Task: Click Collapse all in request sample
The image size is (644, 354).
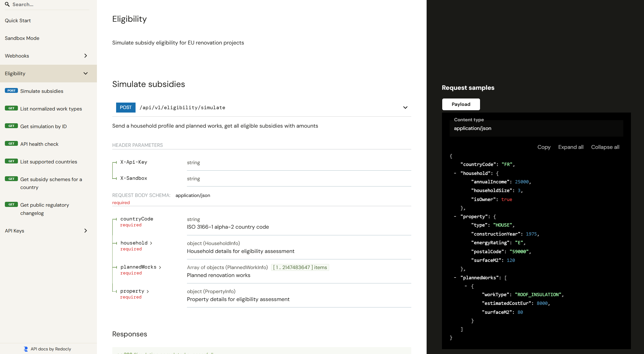Action: tap(605, 147)
